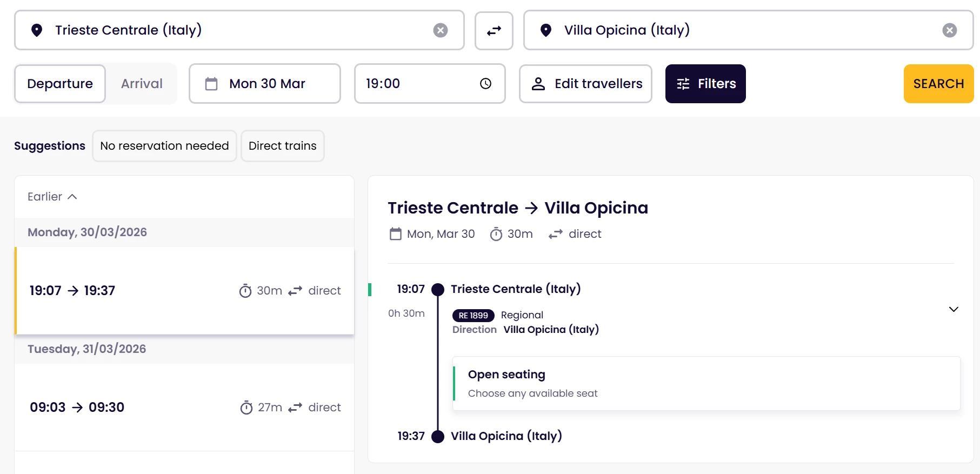Image resolution: width=980 pixels, height=474 pixels.
Task: Switch to Arrival time mode
Action: point(142,84)
